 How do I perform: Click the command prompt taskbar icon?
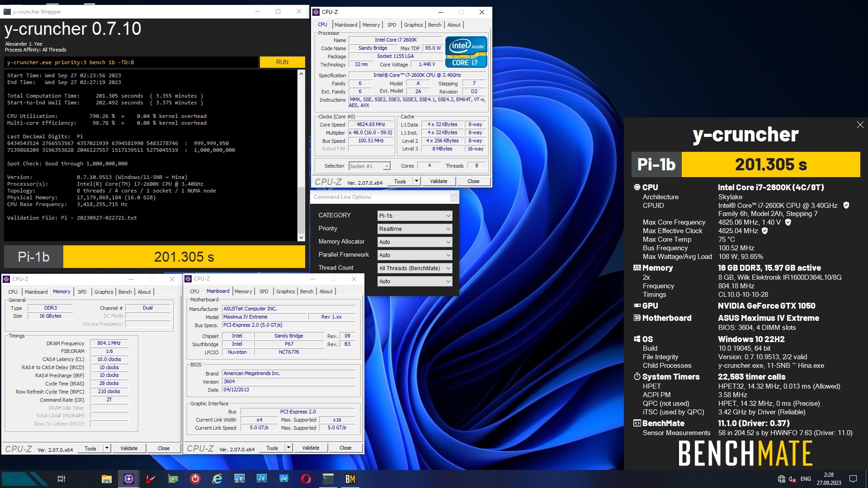328,479
